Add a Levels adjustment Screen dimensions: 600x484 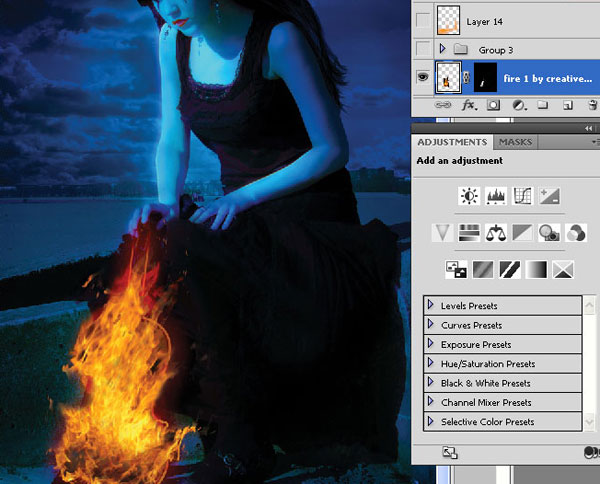(496, 196)
